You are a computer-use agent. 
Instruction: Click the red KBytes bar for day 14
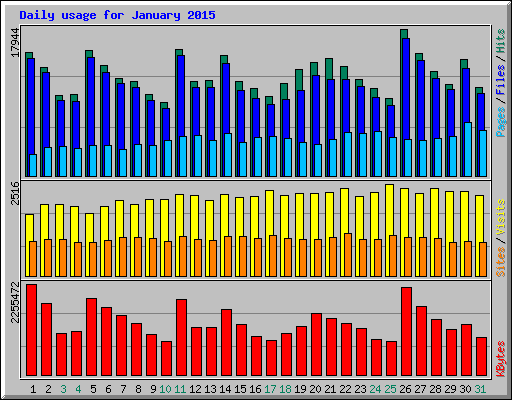point(226,343)
